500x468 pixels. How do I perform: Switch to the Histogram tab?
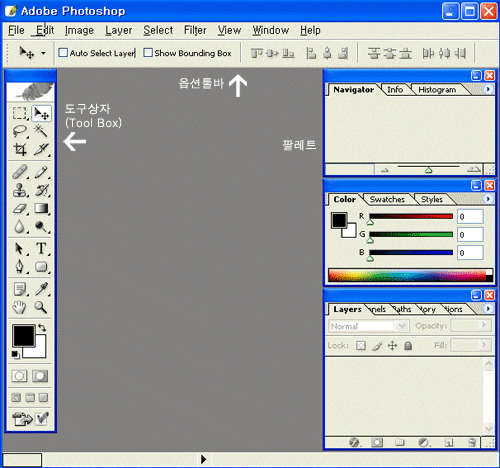[x=437, y=90]
